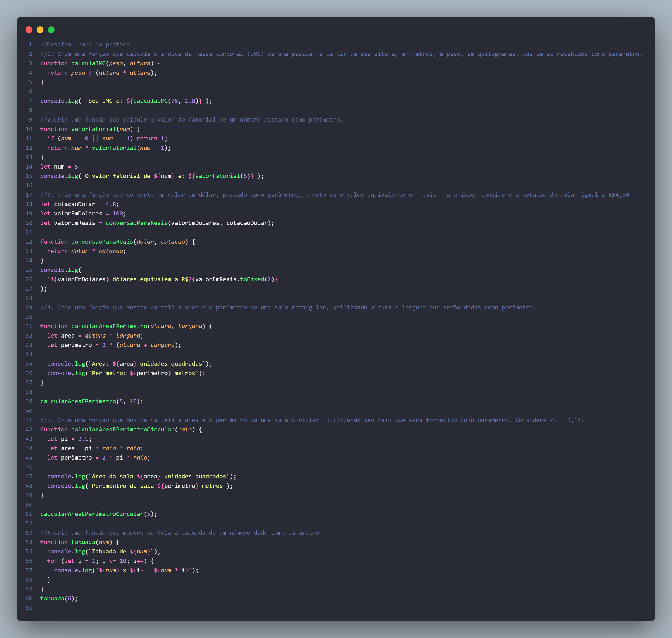The height and width of the screenshot is (638, 672).
Task: Click the comment starting "//4. Crie uma função"
Action: coord(288,307)
